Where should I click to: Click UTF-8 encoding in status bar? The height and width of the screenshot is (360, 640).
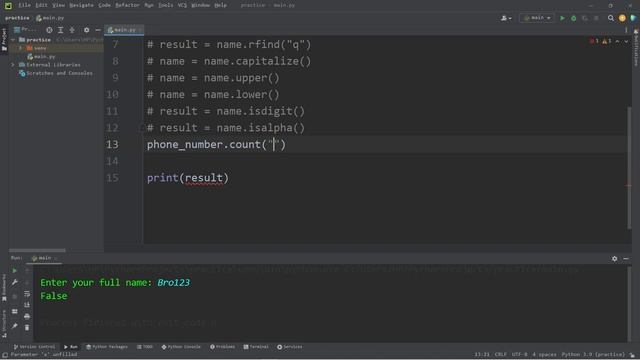point(520,355)
